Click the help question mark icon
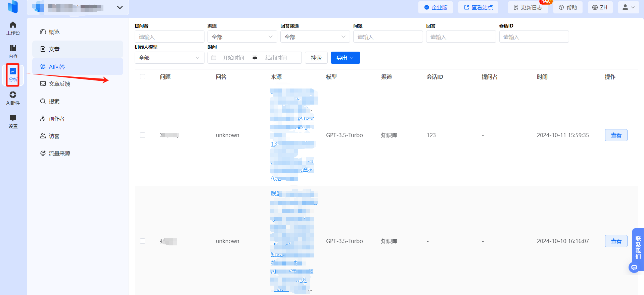This screenshot has width=644, height=295. (561, 7)
